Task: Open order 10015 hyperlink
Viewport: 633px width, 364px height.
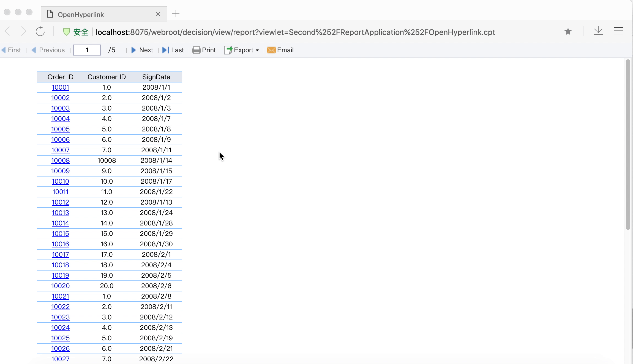Action: [x=60, y=234]
